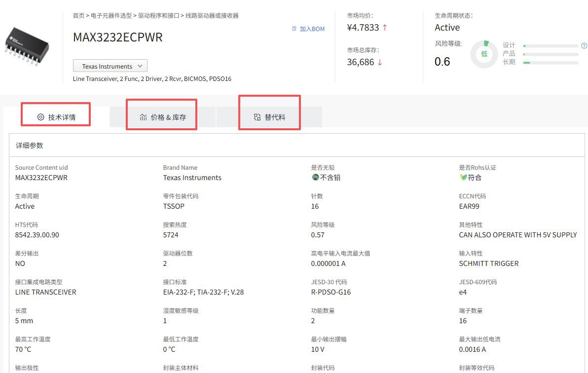Click the RoHS leaf icon next to 符合

[x=463, y=177]
